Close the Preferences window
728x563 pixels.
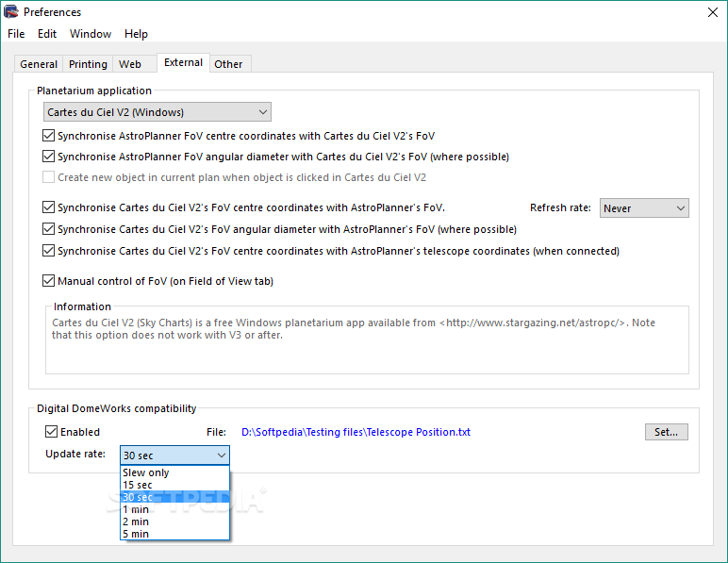[x=713, y=12]
